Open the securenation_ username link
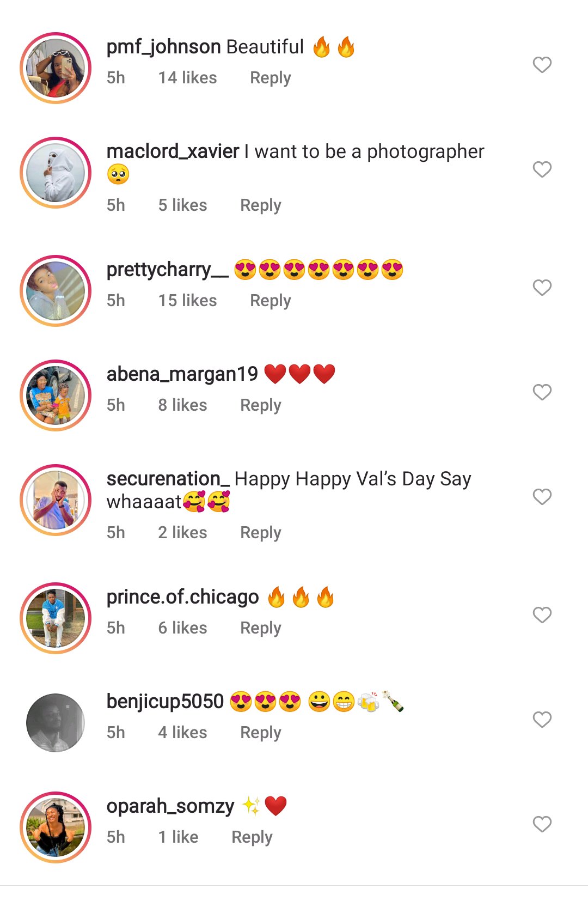Screen dimensions: 588x901 [x=168, y=479]
